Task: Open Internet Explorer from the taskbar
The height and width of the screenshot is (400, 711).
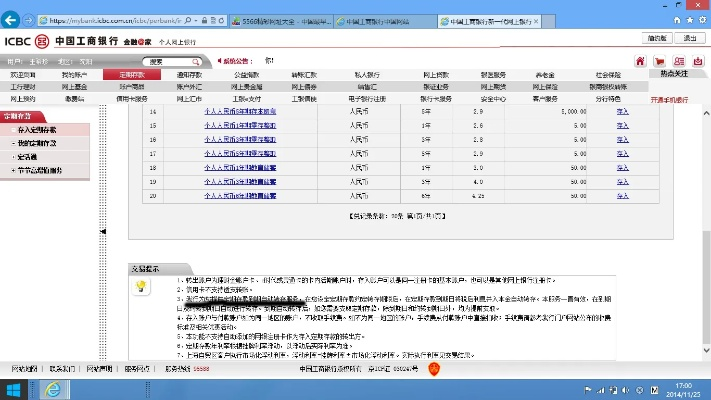Action: (x=52, y=388)
